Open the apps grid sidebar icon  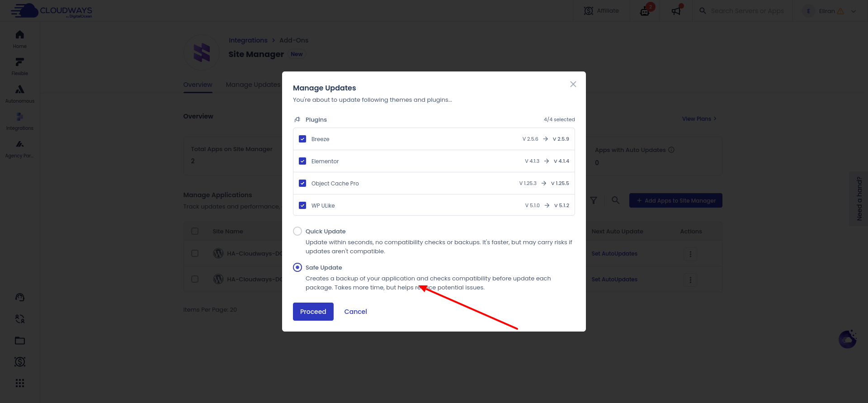20,383
